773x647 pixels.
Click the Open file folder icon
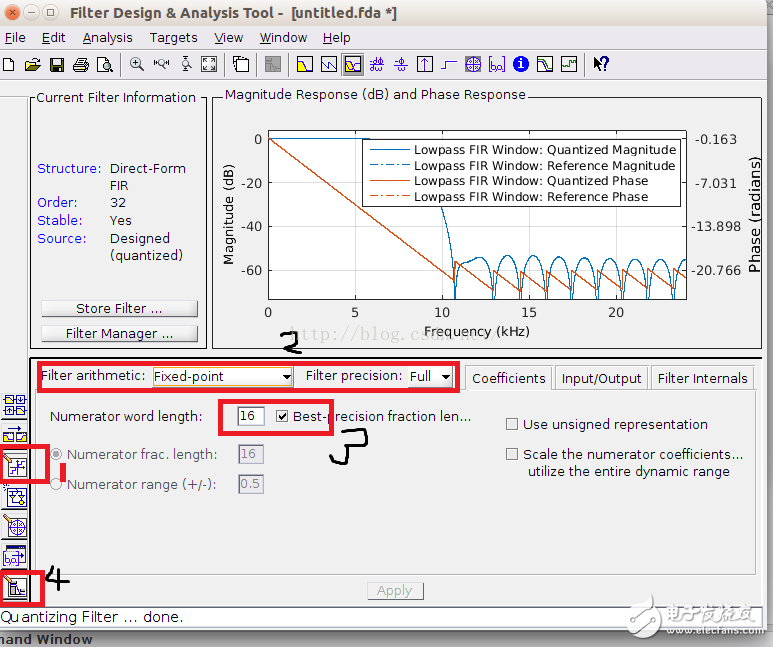(x=32, y=65)
